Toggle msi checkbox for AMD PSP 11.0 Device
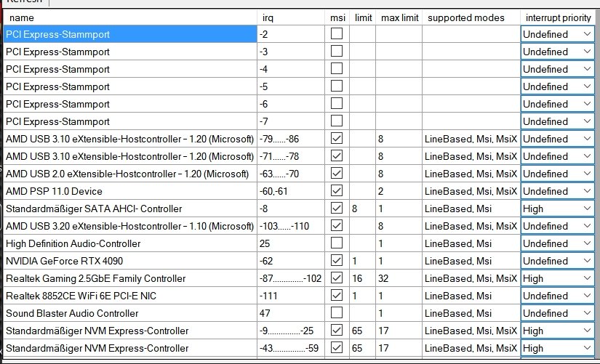This screenshot has width=600, height=364. pos(337,191)
